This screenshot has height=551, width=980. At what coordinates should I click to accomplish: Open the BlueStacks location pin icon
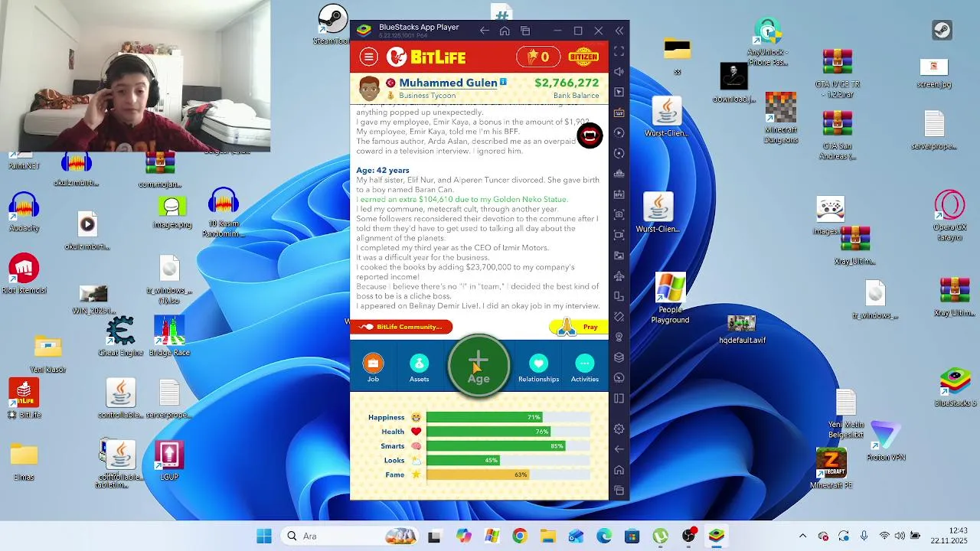[619, 337]
